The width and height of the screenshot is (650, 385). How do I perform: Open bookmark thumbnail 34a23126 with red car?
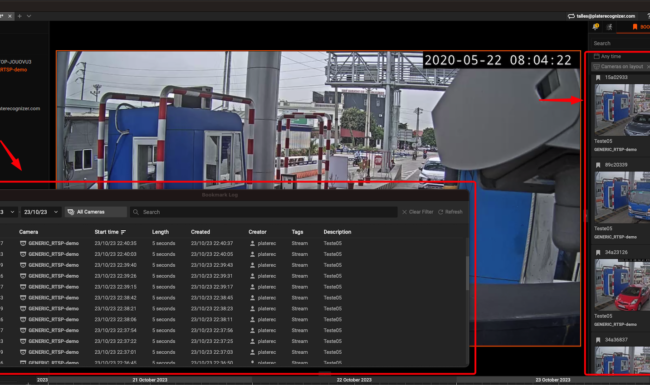pyautogui.click(x=622, y=285)
